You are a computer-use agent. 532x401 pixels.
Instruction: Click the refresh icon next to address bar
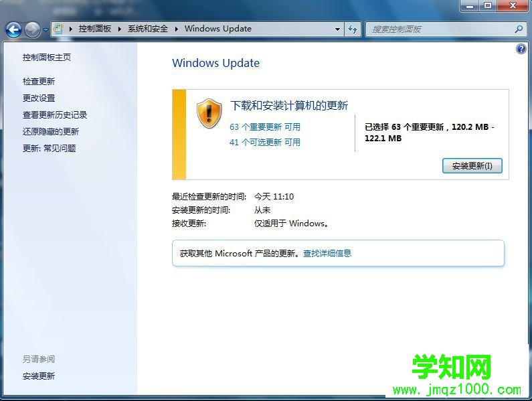[x=353, y=29]
